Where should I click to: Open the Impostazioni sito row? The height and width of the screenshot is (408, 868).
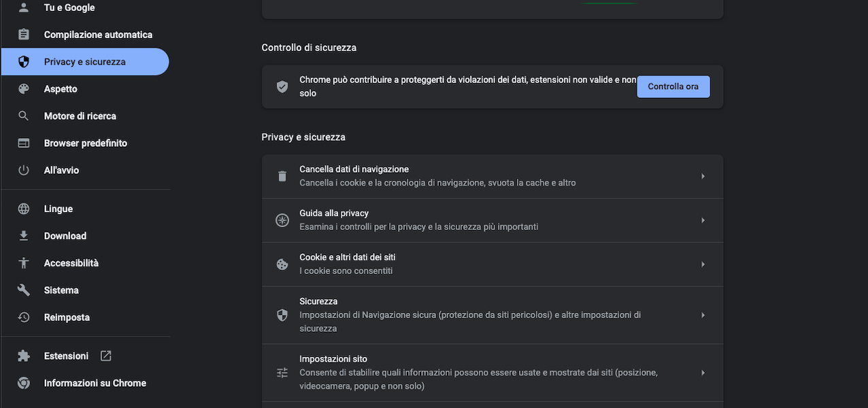pos(492,373)
